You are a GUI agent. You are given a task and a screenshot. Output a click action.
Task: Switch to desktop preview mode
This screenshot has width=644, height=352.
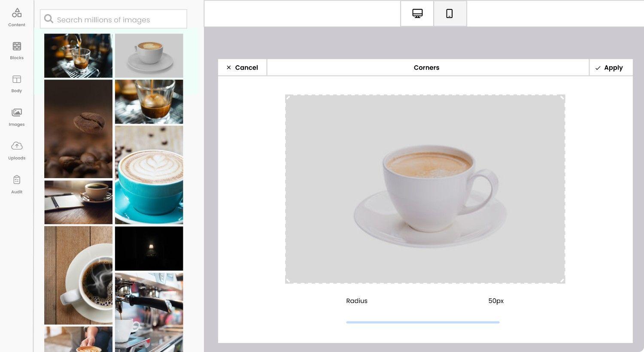pos(417,13)
